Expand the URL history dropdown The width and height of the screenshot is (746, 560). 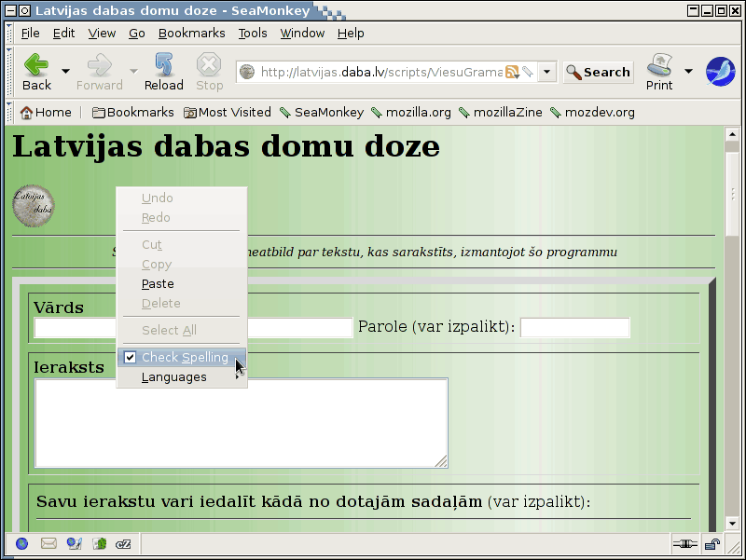click(x=547, y=72)
